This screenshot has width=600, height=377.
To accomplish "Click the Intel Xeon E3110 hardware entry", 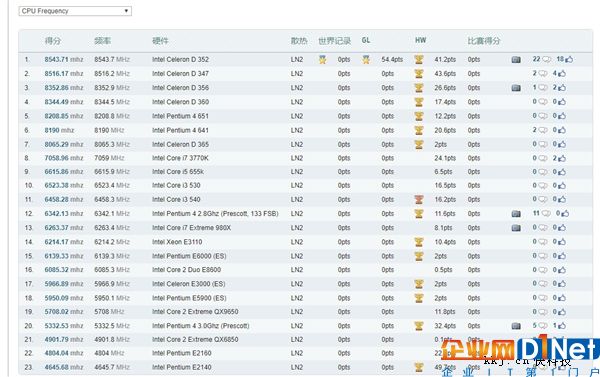I will [177, 242].
